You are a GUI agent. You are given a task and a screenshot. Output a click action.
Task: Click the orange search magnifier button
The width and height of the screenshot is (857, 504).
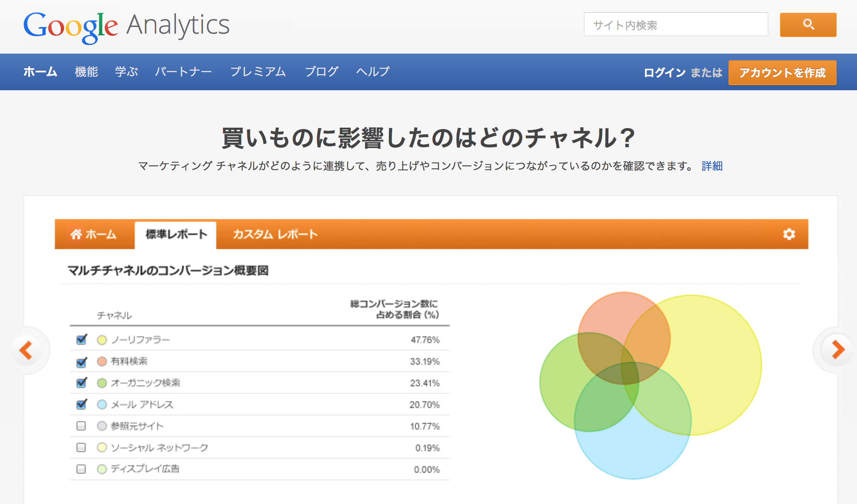pos(808,25)
